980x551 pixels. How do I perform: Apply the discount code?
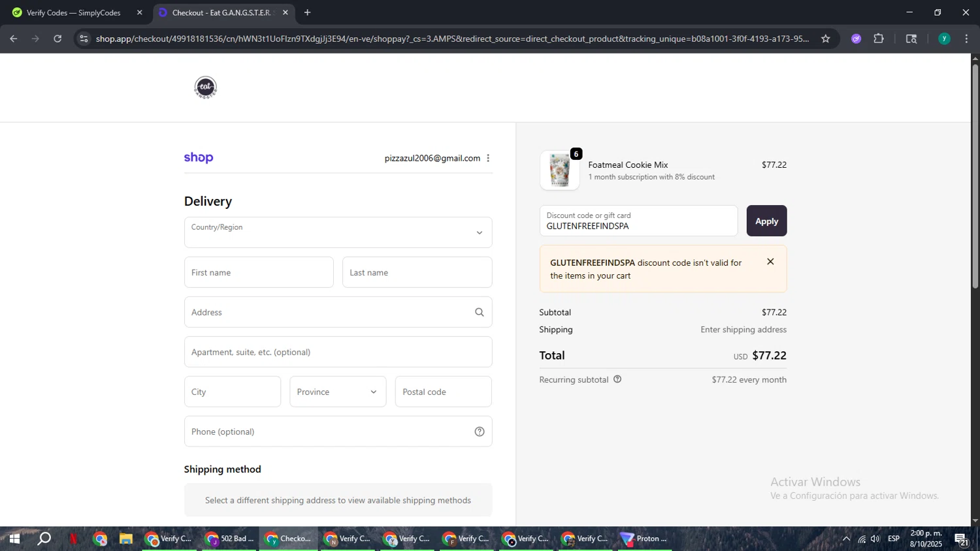[766, 221]
